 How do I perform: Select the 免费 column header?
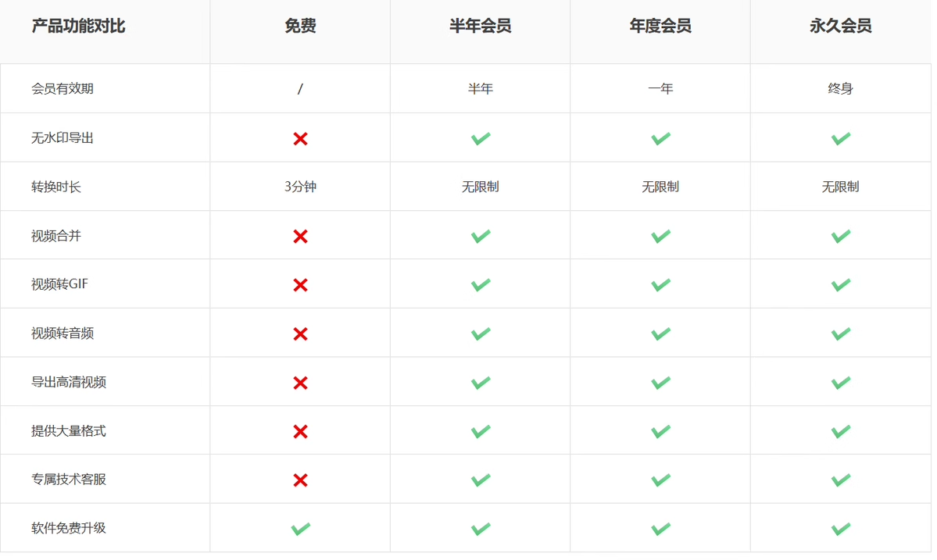point(300,26)
